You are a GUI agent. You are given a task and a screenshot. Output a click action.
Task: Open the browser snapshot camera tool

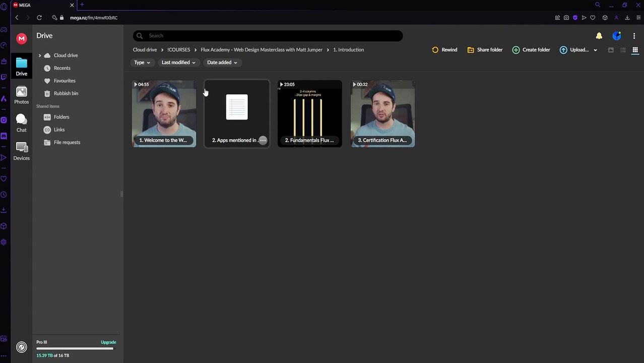coord(566,18)
